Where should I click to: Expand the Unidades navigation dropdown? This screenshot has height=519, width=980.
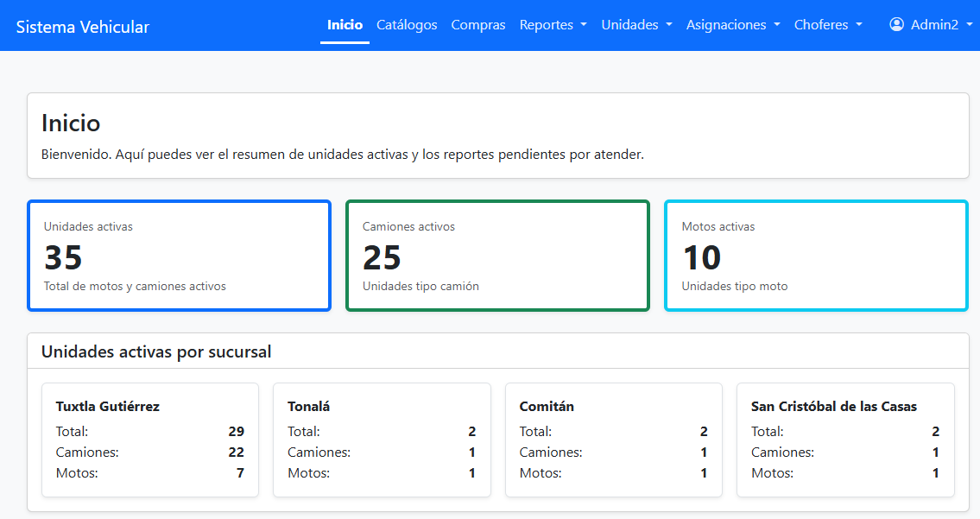point(637,25)
